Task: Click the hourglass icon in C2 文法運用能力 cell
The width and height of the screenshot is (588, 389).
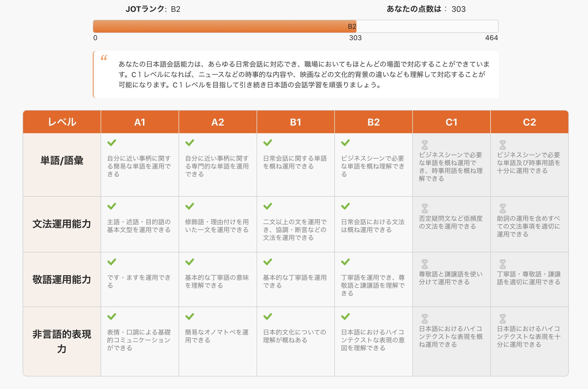Action: pyautogui.click(x=502, y=209)
